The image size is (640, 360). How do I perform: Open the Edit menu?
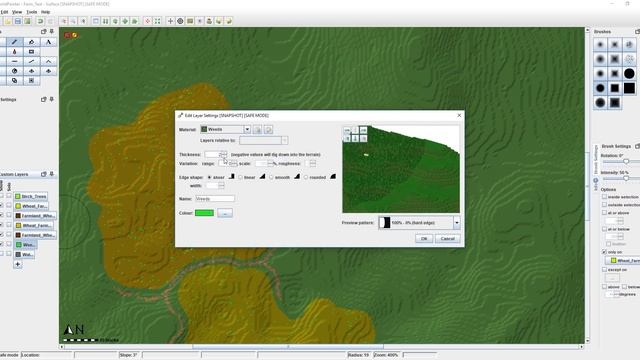(4, 12)
